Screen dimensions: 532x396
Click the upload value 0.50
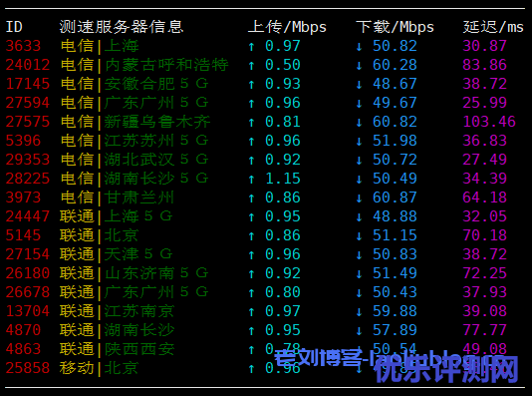pyautogui.click(x=283, y=65)
